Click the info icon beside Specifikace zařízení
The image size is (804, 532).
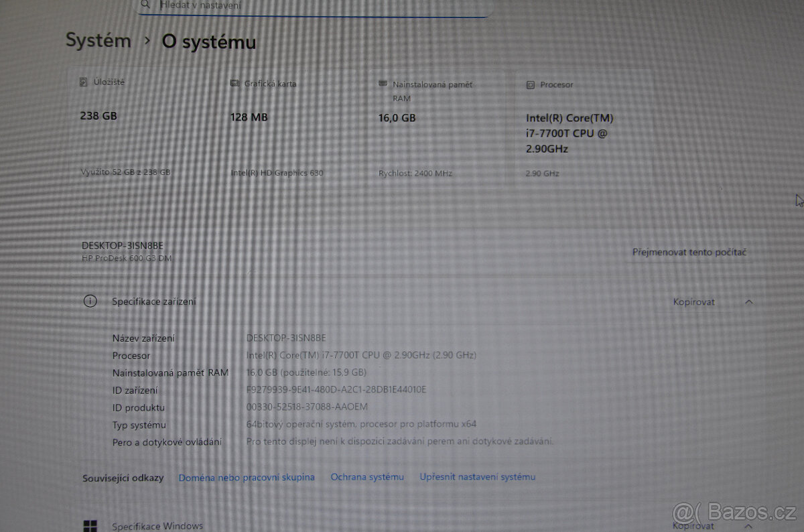pos(90,302)
